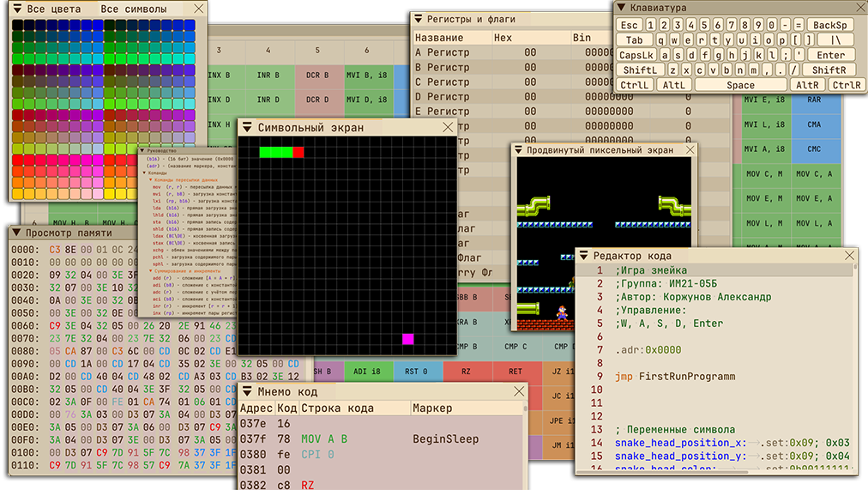
Task: Collapse the Суммирование и инкременты section
Action: point(149,271)
